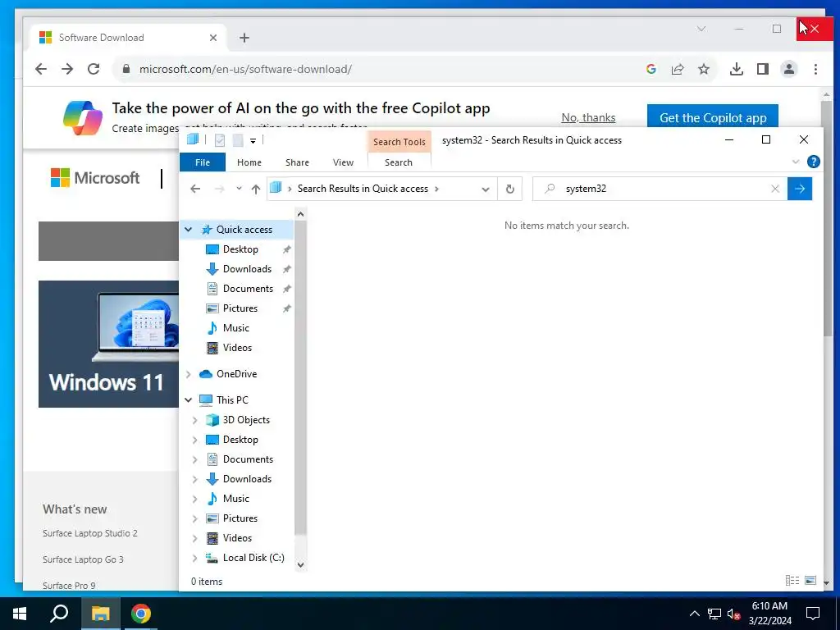Open Surface Laptop Go 3 link

[83, 559]
